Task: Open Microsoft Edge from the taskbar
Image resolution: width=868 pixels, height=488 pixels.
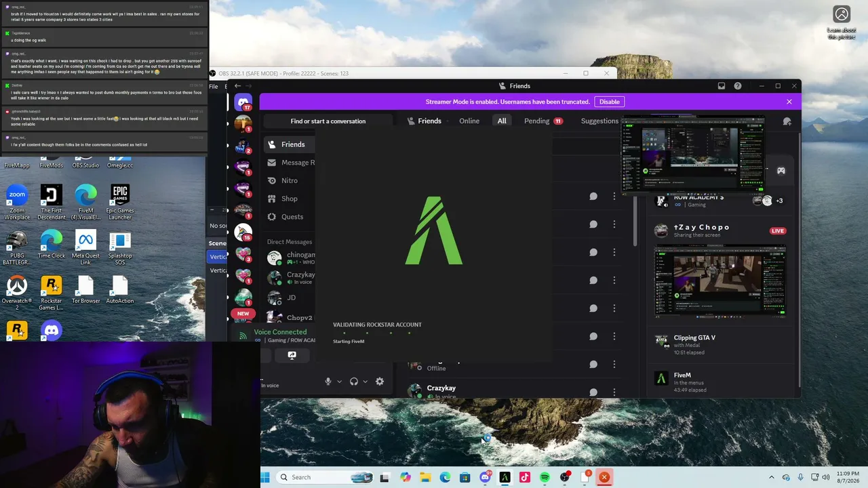Action: (445, 477)
